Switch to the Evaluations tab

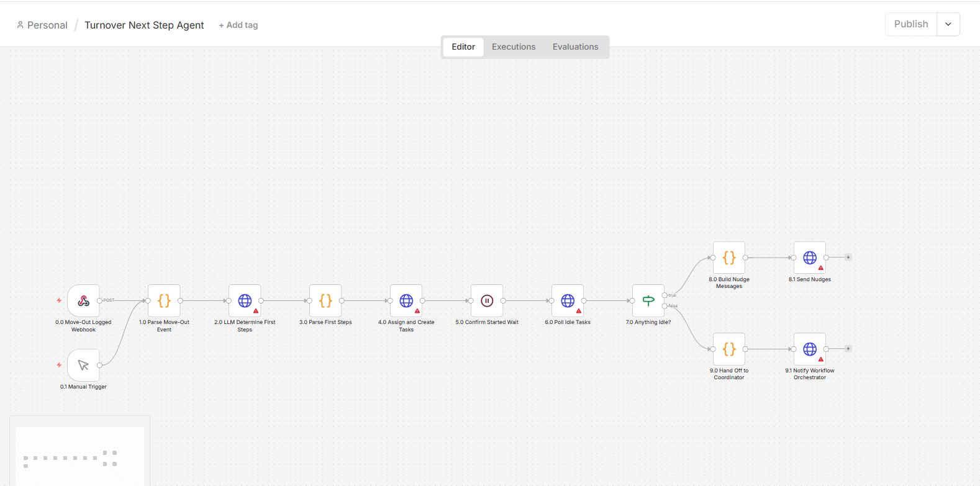click(576, 47)
